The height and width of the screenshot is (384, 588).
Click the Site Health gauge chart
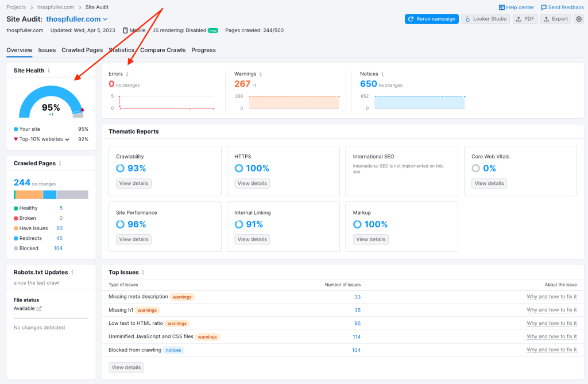(51, 102)
